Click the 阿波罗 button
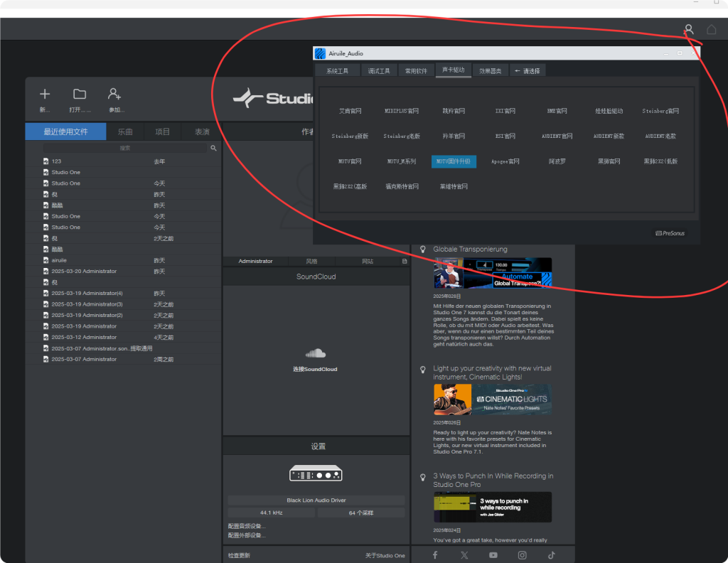This screenshot has width=728, height=563. pyautogui.click(x=557, y=161)
